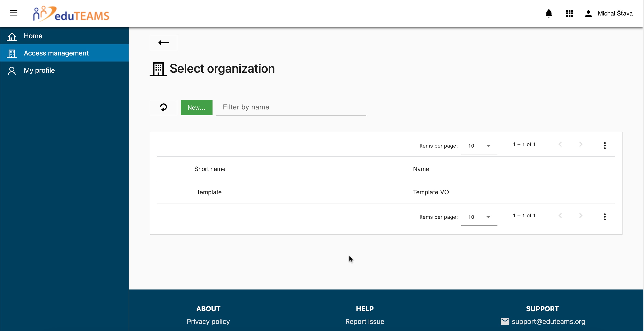Viewport: 644px width, 331px height.
Task: Focus the Filter by name field
Action: tap(291, 107)
